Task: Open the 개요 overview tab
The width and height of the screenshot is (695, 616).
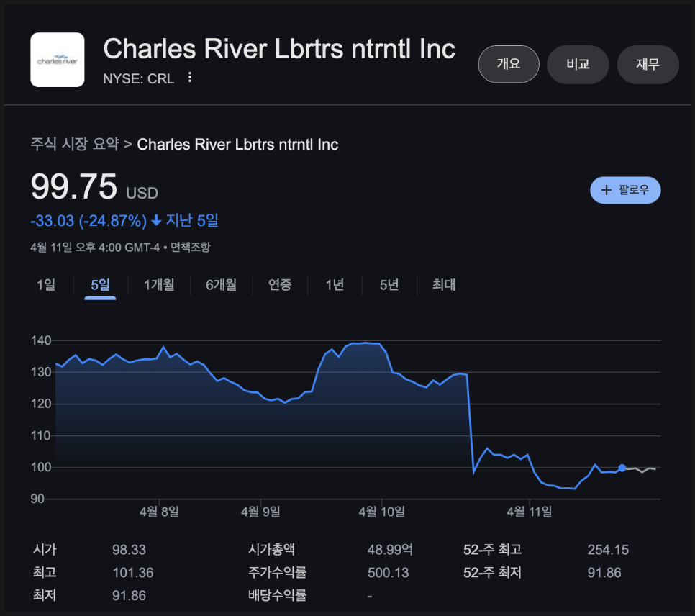Action: [x=509, y=64]
